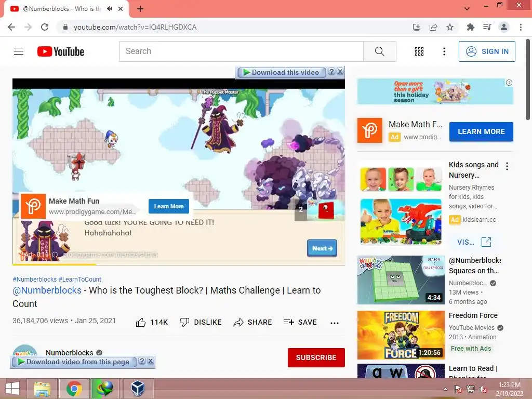Open Chrome three-dot menu
The height and width of the screenshot is (399, 532).
click(521, 27)
